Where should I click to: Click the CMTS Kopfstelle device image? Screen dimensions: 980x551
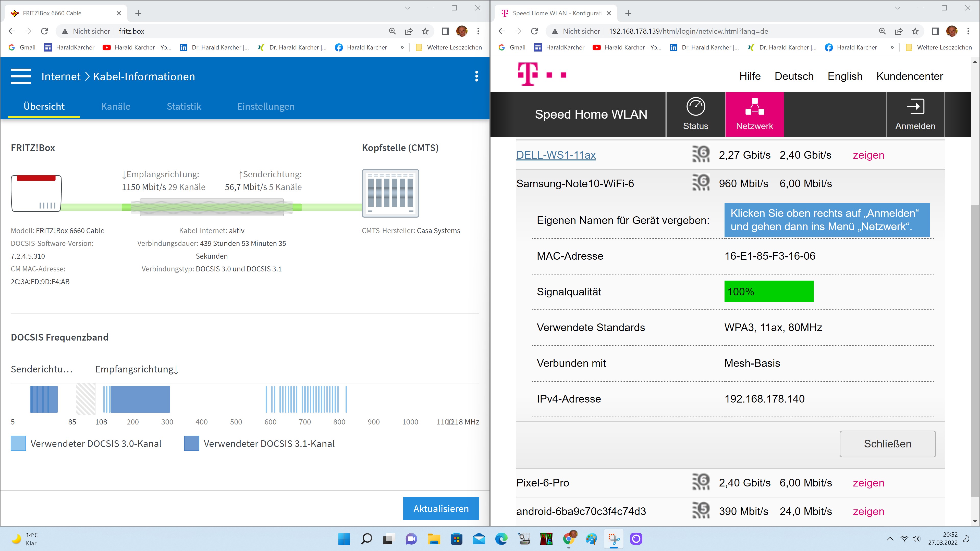(x=390, y=193)
